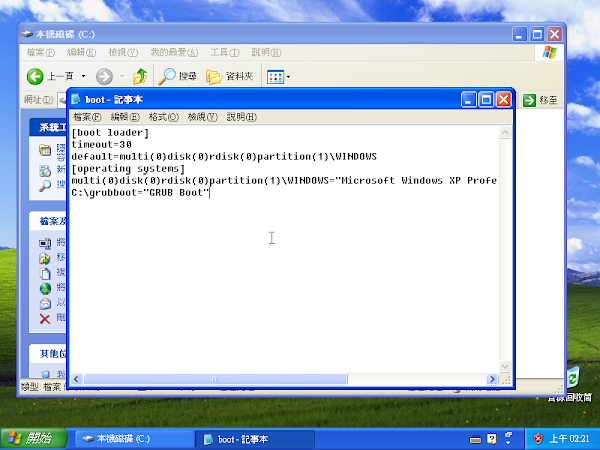Click the 開始 Start button
The width and height of the screenshot is (600, 450).
point(33,439)
